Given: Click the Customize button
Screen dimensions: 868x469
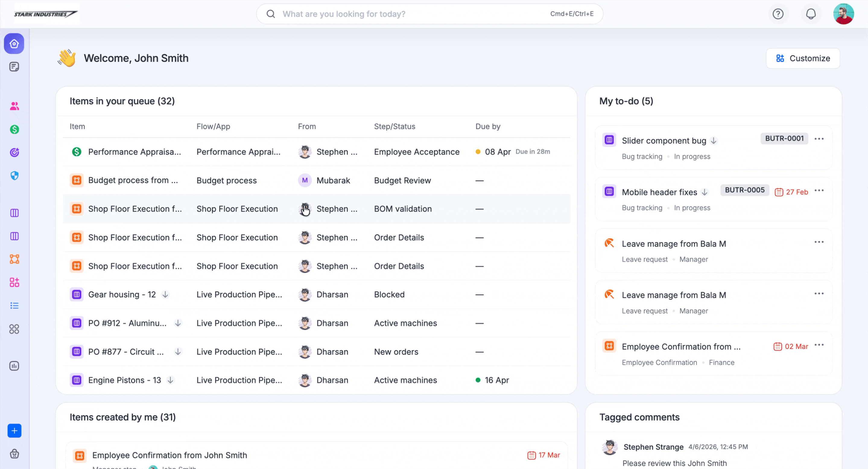Looking at the screenshot, I should tap(803, 58).
